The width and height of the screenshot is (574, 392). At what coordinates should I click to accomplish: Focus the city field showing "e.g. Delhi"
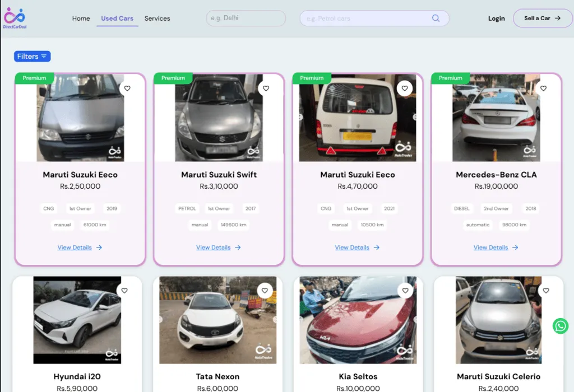coord(246,18)
